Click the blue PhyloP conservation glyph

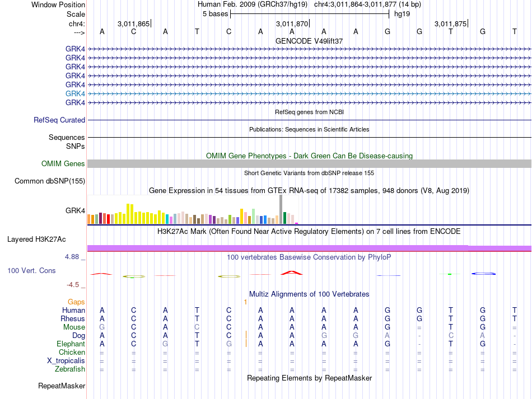(x=483, y=274)
